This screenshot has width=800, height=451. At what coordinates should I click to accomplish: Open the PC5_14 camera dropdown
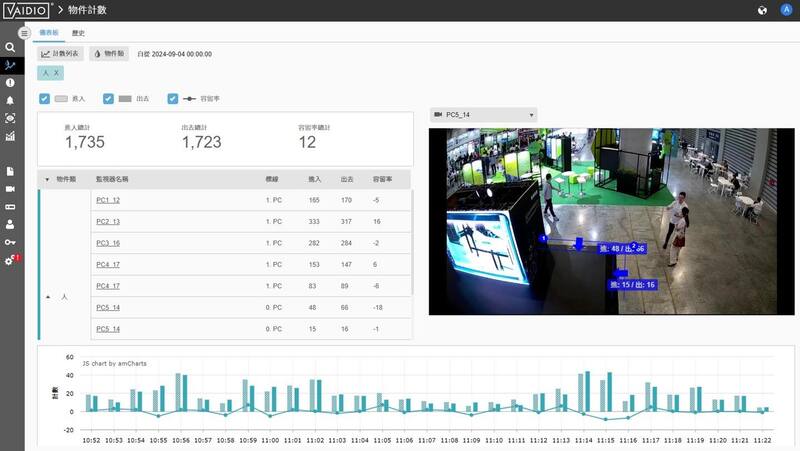click(x=484, y=115)
